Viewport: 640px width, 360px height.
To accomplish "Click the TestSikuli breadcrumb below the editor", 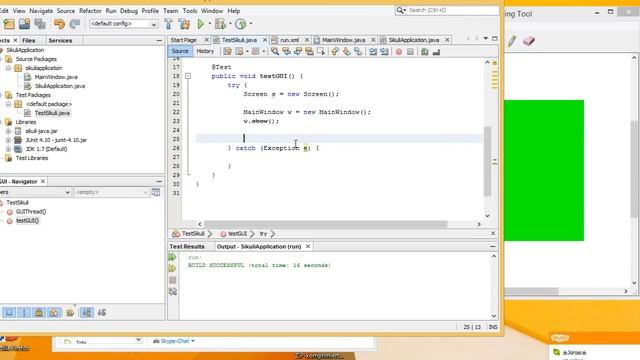I will pos(193,233).
